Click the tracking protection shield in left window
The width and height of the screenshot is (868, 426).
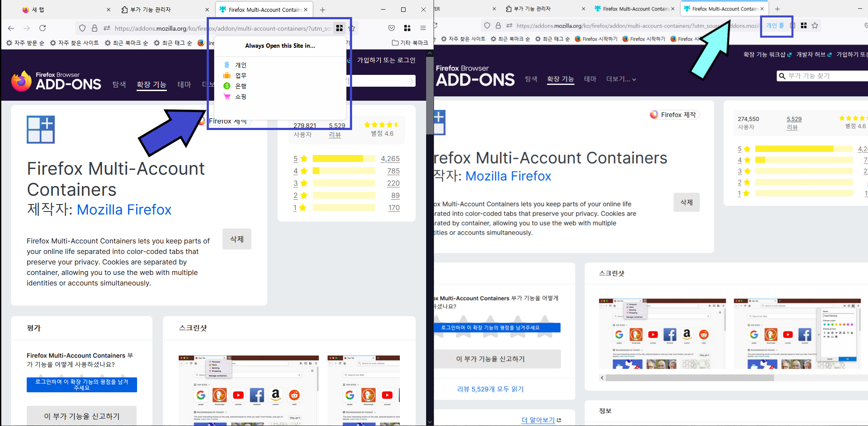click(x=82, y=28)
